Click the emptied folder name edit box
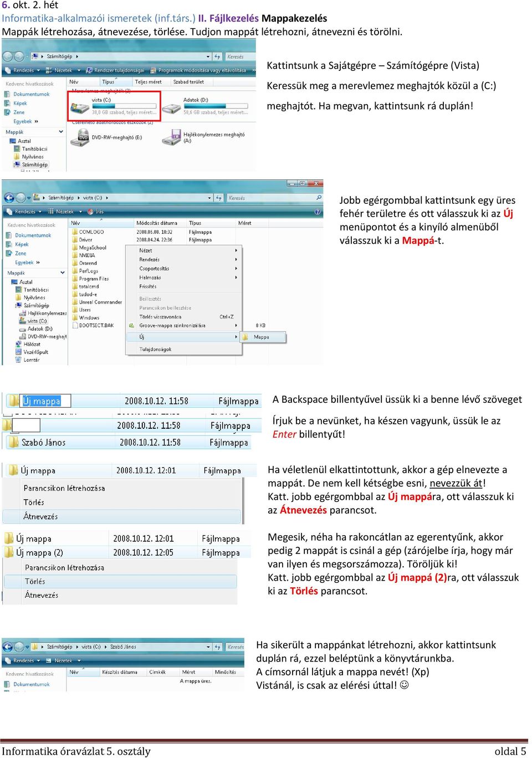 (x=26, y=425)
